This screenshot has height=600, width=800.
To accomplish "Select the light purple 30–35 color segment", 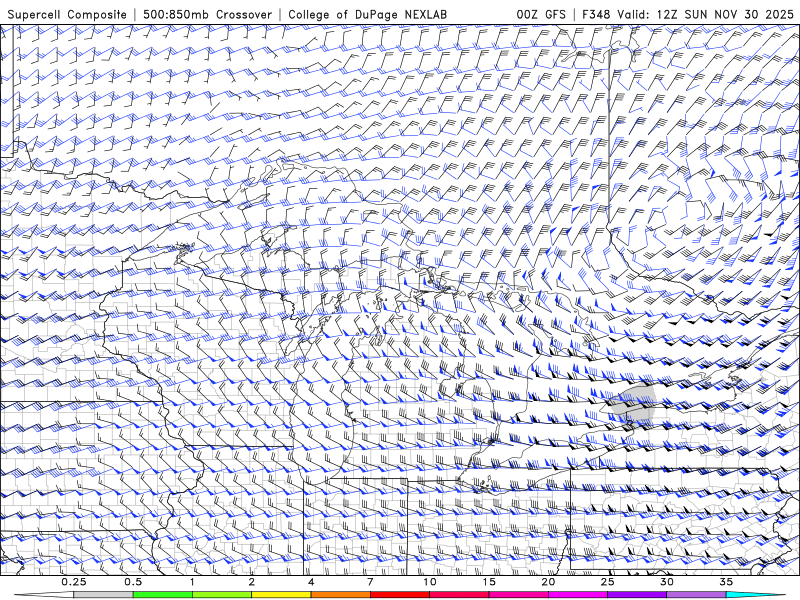I will (x=696, y=595).
